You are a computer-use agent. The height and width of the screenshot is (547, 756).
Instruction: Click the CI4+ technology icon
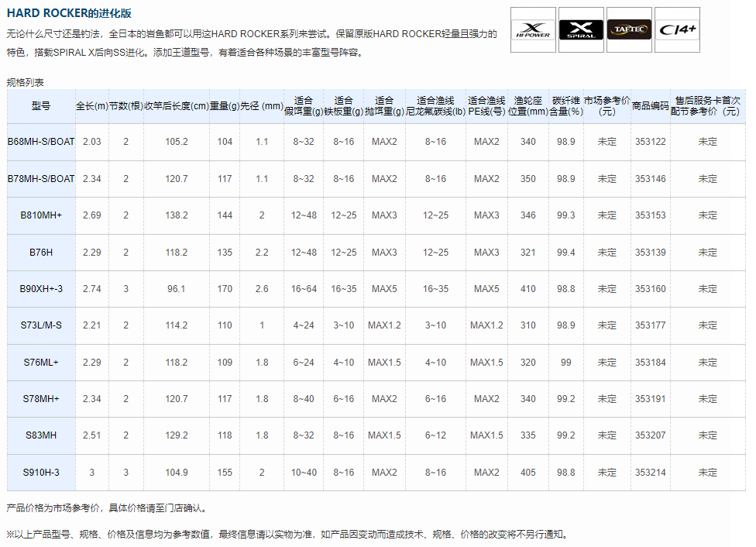click(678, 29)
